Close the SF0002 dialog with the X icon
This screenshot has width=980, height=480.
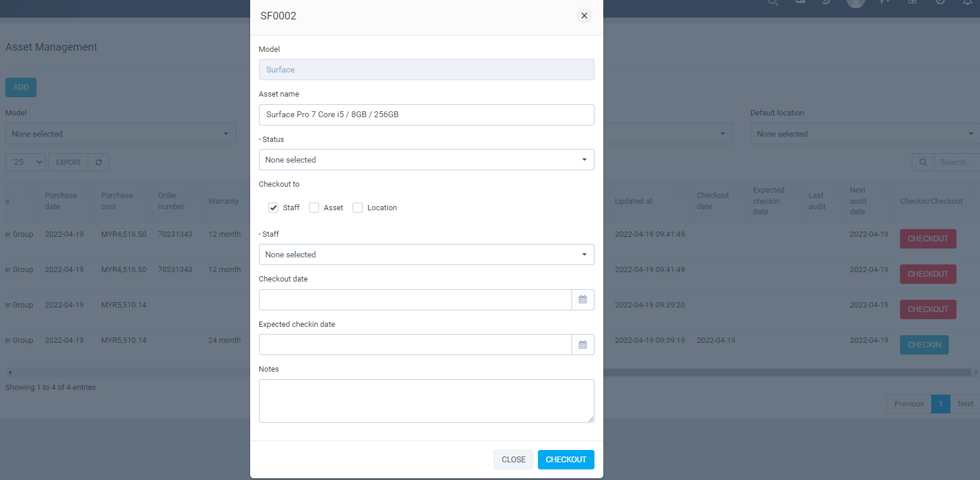584,16
